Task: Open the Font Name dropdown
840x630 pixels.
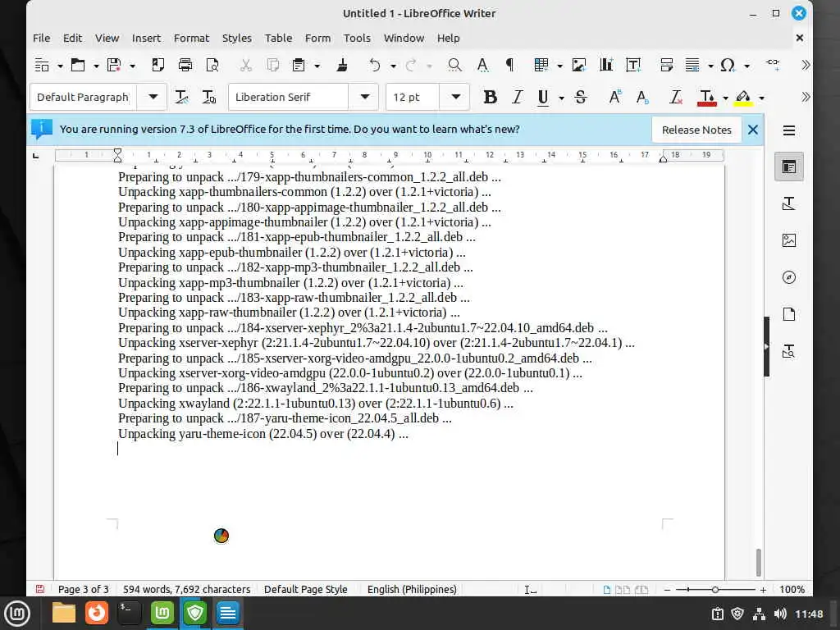Action: point(365,97)
